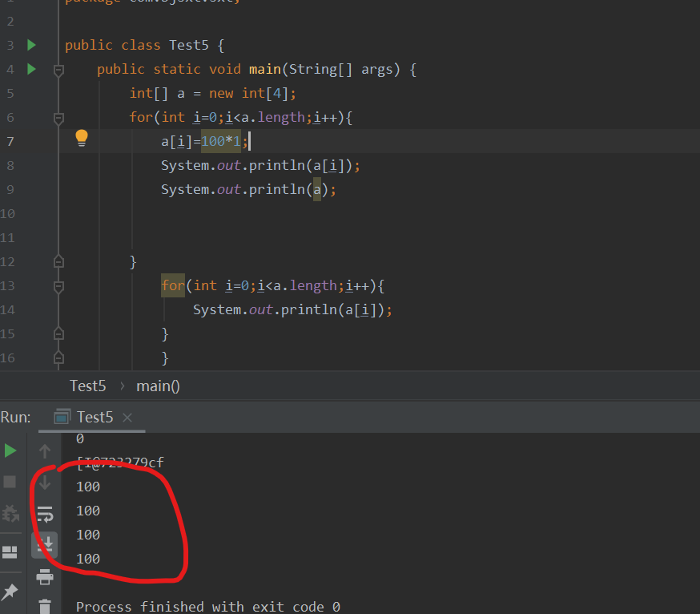This screenshot has height=614, width=700.
Task: Clear console with the trash icon
Action: click(45, 607)
